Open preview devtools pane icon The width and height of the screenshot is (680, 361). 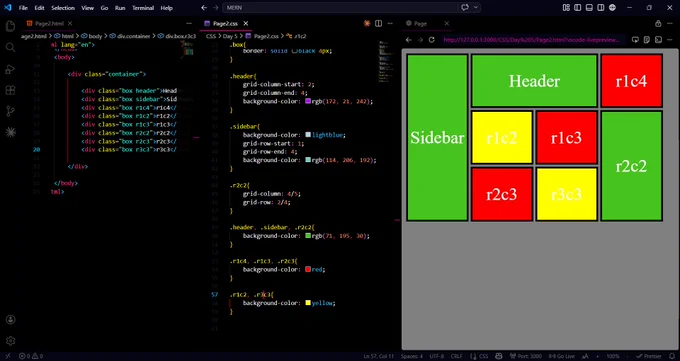point(658,40)
